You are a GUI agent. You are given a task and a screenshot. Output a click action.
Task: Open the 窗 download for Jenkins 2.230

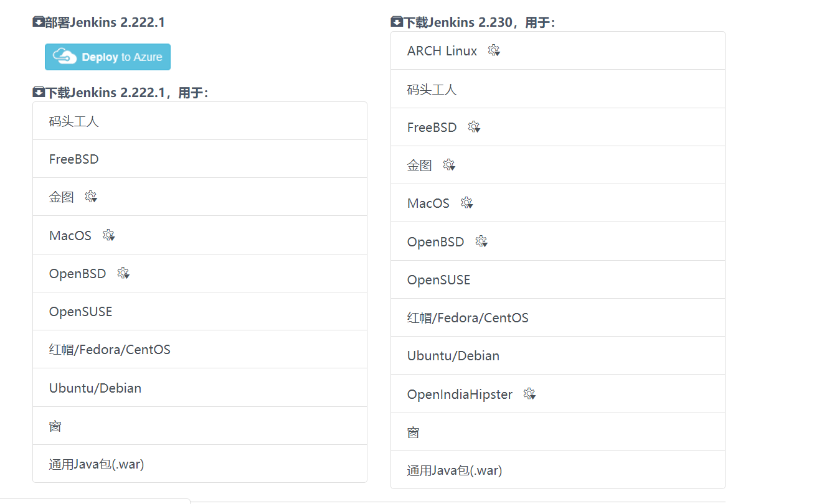558,432
